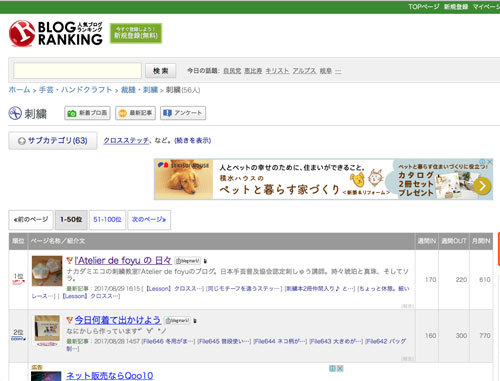Open the orange 最新記事 button

coord(135,113)
